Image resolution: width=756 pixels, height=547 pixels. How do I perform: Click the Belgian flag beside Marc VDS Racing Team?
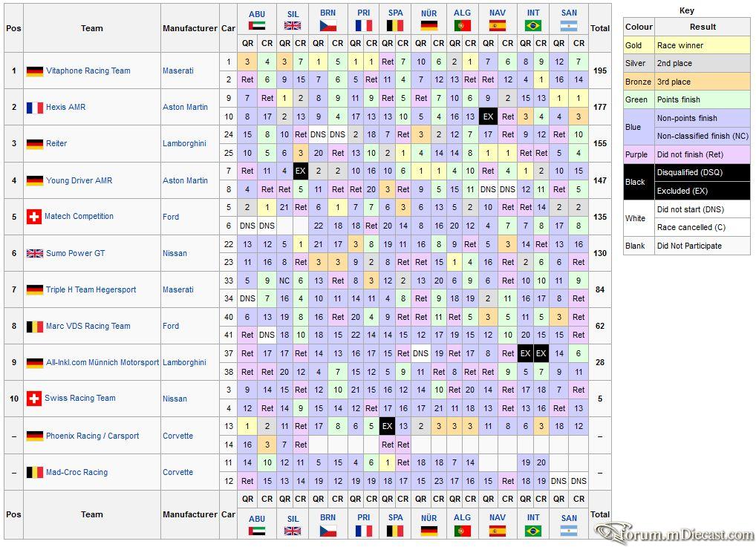[x=35, y=327]
